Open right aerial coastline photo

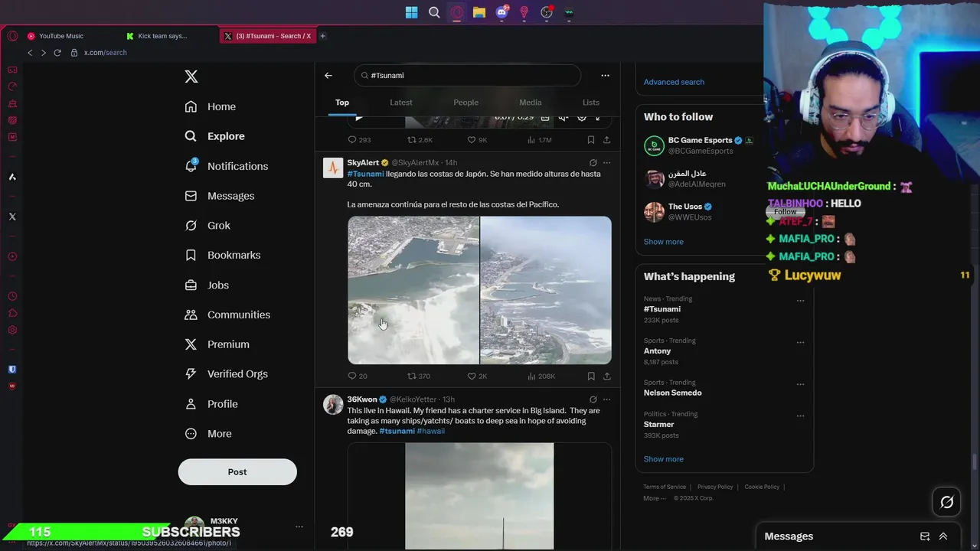tap(546, 290)
